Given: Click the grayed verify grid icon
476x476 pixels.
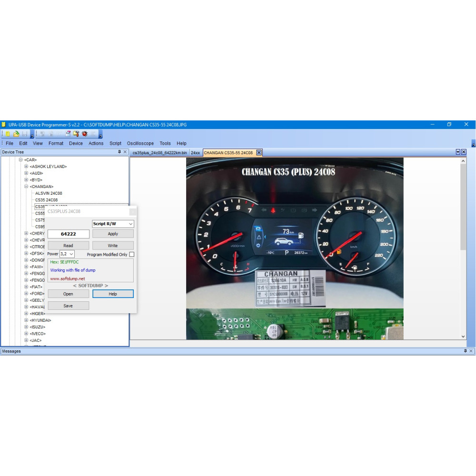Looking at the screenshot, I should click(59, 134).
